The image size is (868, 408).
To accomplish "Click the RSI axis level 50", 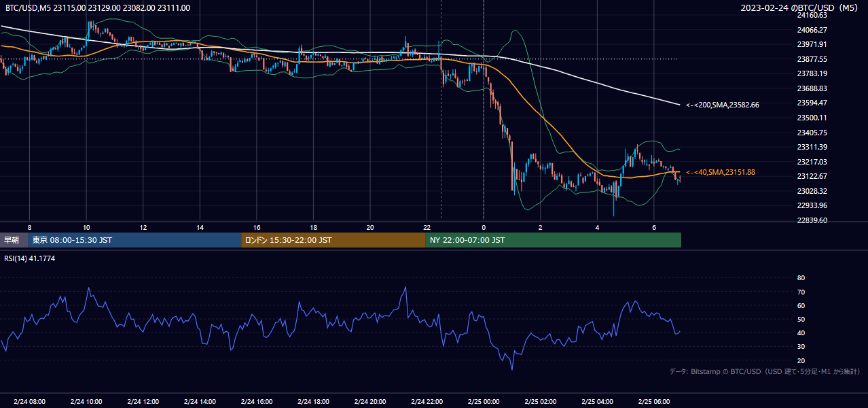I will [801, 319].
